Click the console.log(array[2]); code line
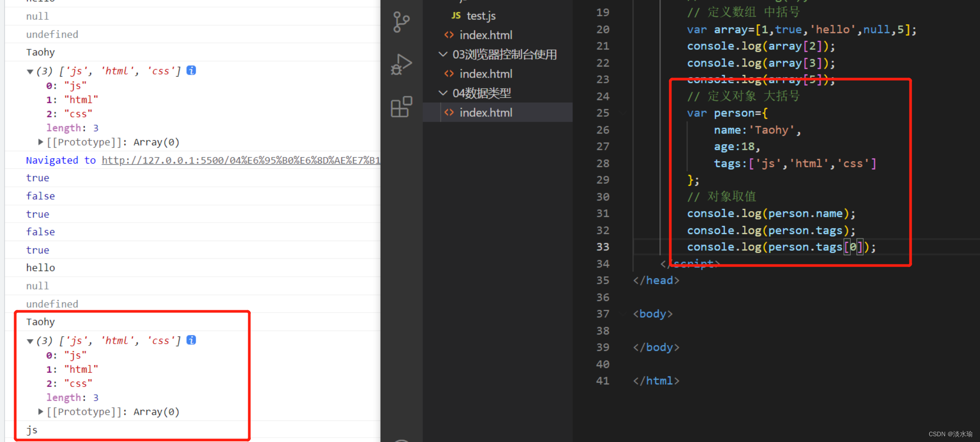 tap(761, 46)
